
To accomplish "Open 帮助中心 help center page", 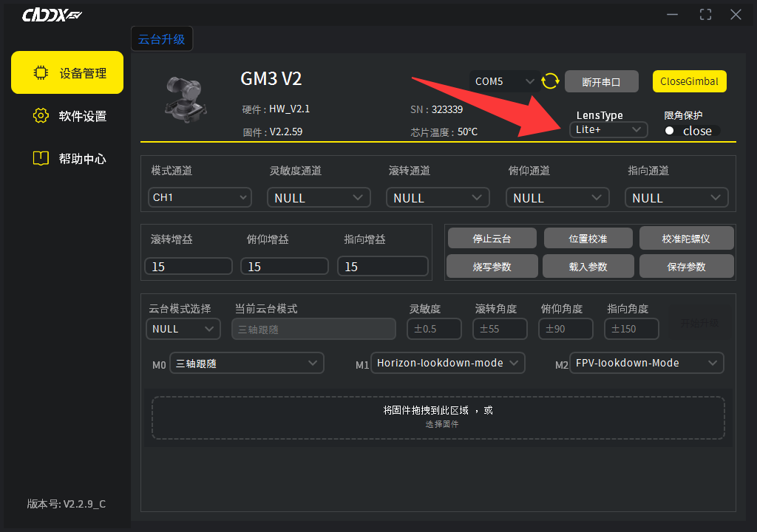I will 69,158.
